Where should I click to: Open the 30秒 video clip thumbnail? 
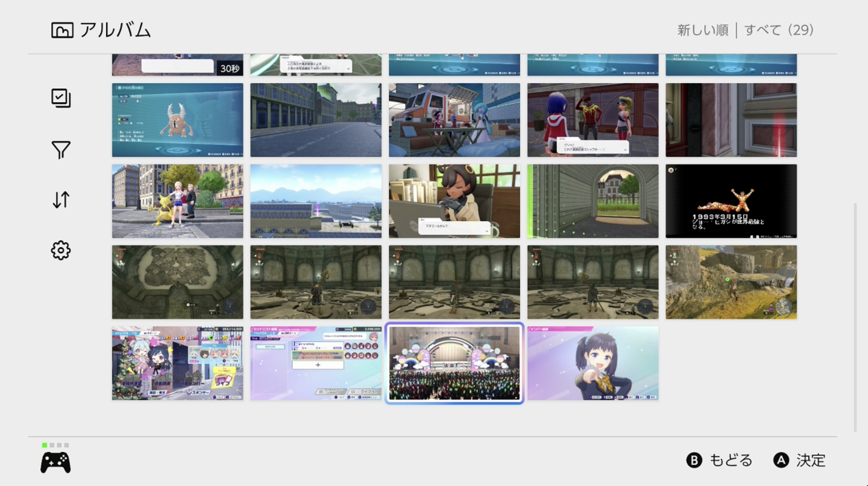[178, 65]
